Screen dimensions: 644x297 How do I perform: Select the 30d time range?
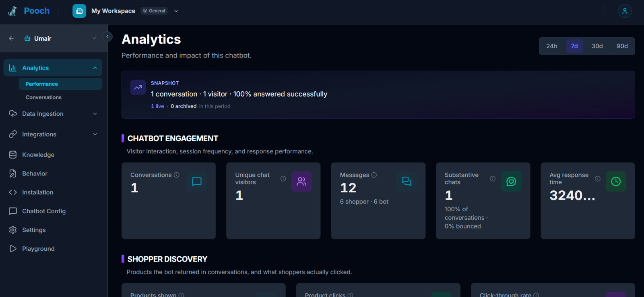pos(597,46)
